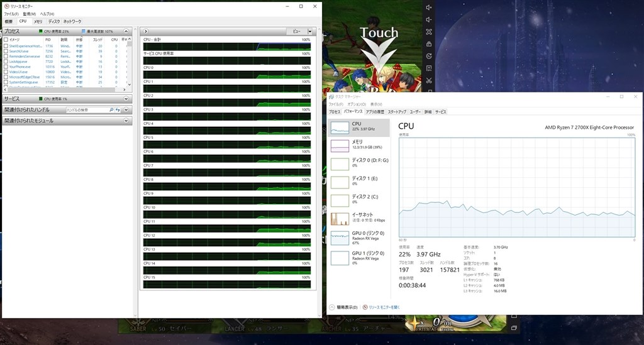
Task: Open オプション(O) menu in Task Manager
Action: pyautogui.click(x=357, y=104)
